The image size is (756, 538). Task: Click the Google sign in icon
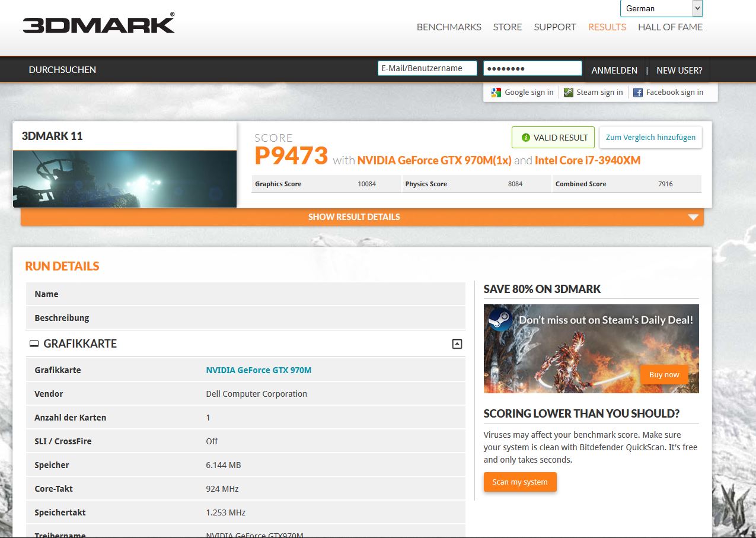point(496,93)
